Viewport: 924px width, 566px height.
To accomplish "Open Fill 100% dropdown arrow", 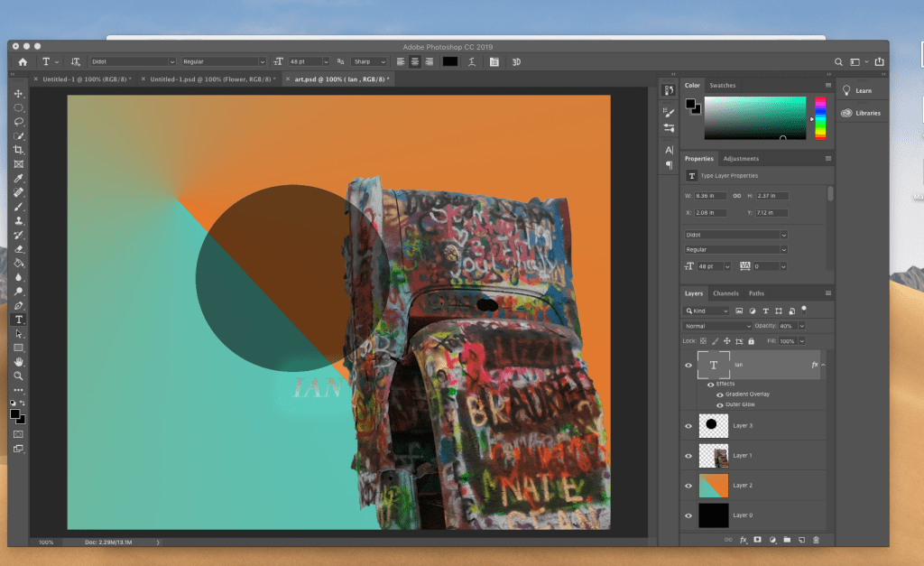I will click(x=802, y=341).
